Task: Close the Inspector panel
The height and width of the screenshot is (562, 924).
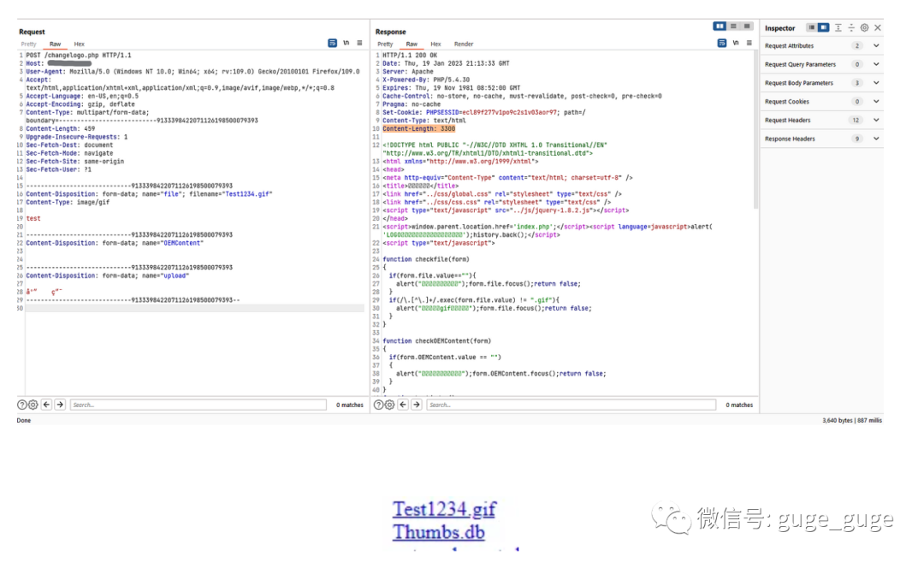Action: (x=878, y=27)
